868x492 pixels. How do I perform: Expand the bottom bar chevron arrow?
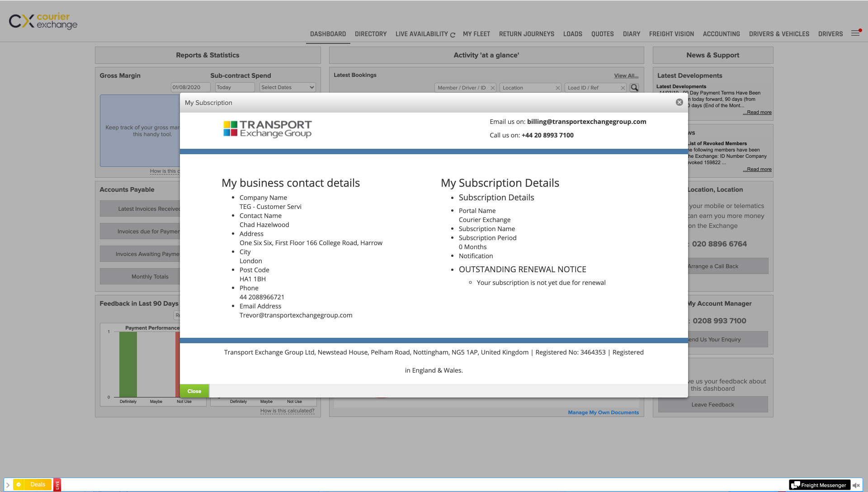coord(8,485)
